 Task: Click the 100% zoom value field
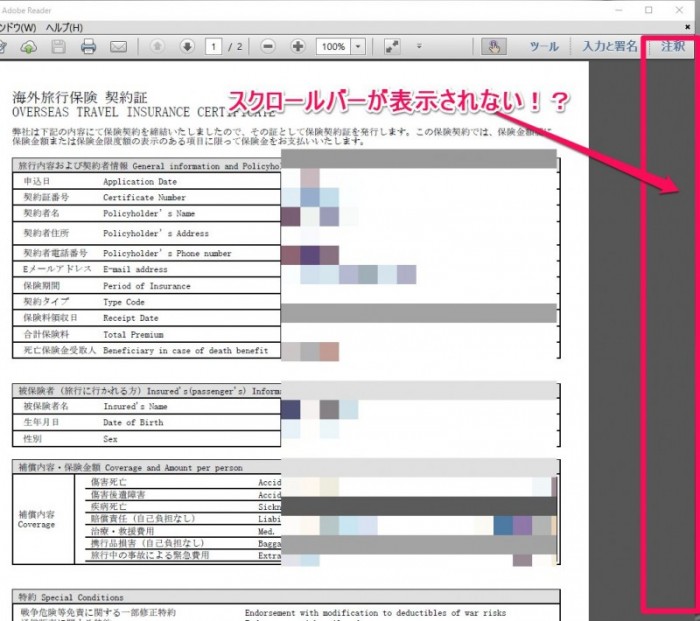click(x=333, y=46)
